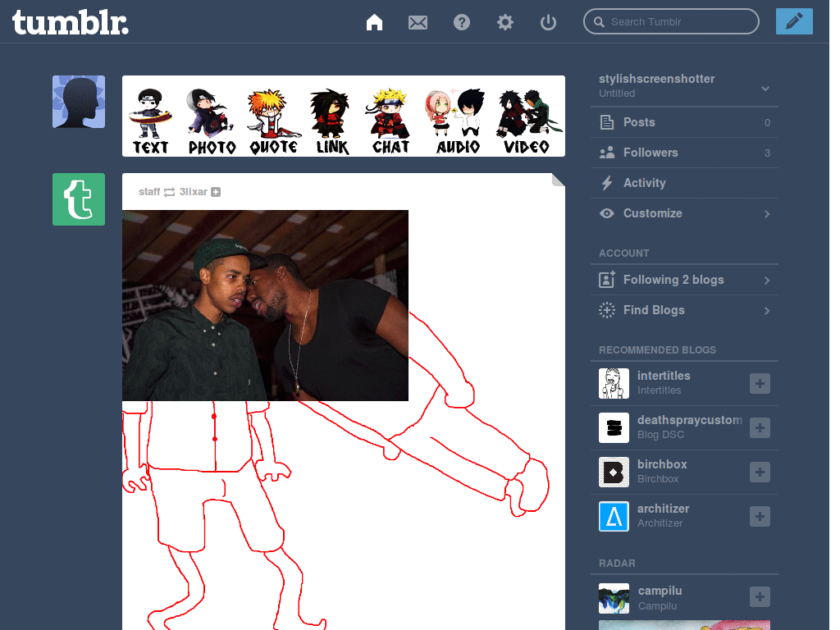Click the log out power icon
Viewport: 840px width, 630px height.
tap(548, 22)
